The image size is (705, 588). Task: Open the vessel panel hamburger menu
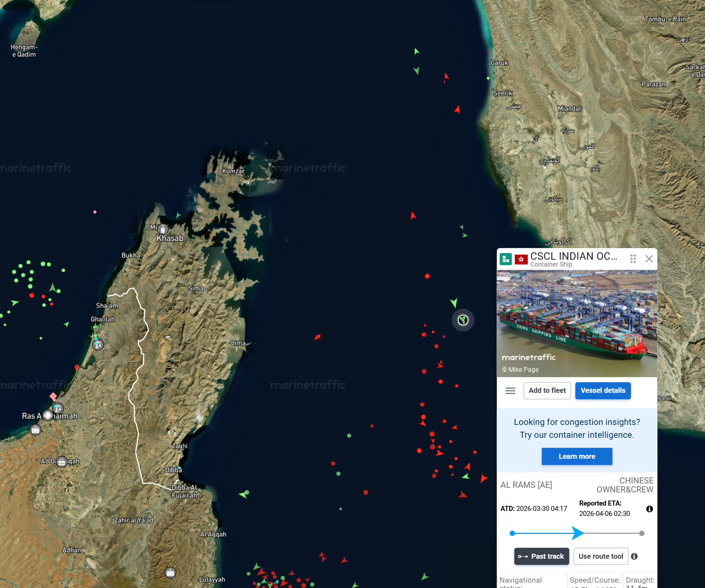[510, 391]
